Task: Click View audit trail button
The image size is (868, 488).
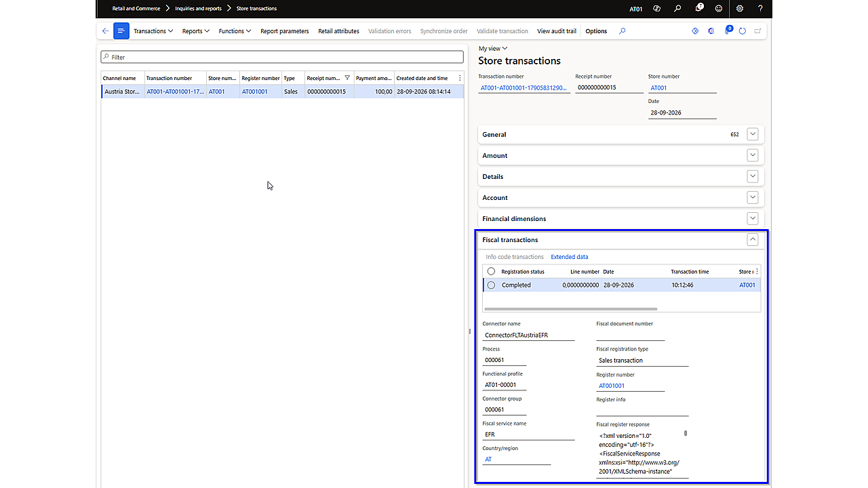Action: [557, 31]
